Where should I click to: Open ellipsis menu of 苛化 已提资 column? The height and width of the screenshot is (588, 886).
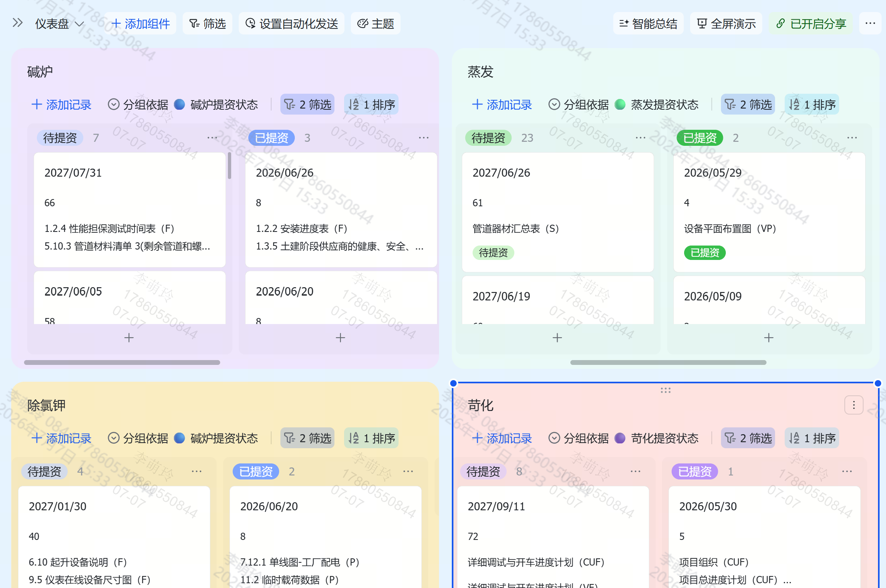(x=847, y=471)
